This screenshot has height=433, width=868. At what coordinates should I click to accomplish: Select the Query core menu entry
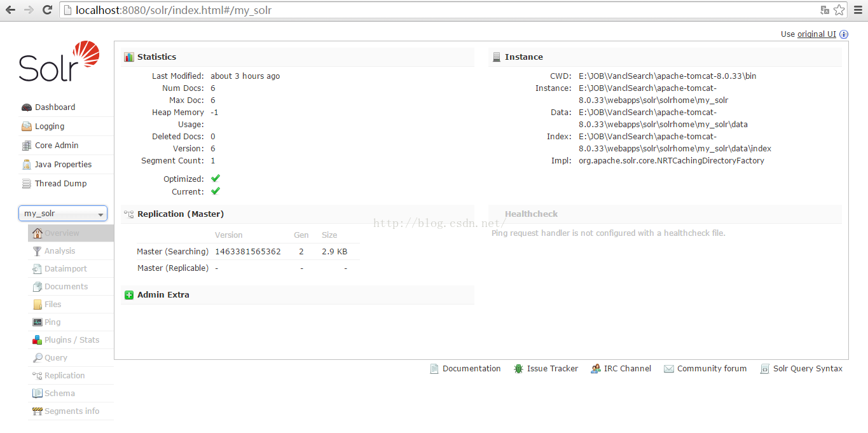pos(71,358)
